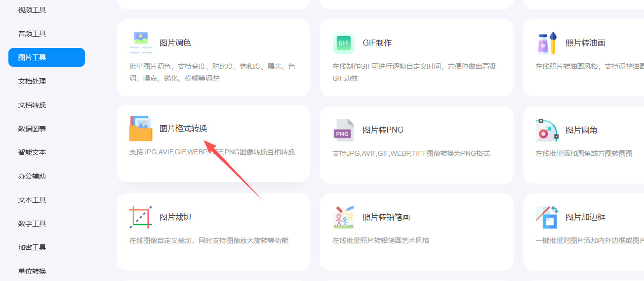Click the description 一键批量对图片添加内外边框
This screenshot has width=644, height=281.
pyautogui.click(x=590, y=241)
